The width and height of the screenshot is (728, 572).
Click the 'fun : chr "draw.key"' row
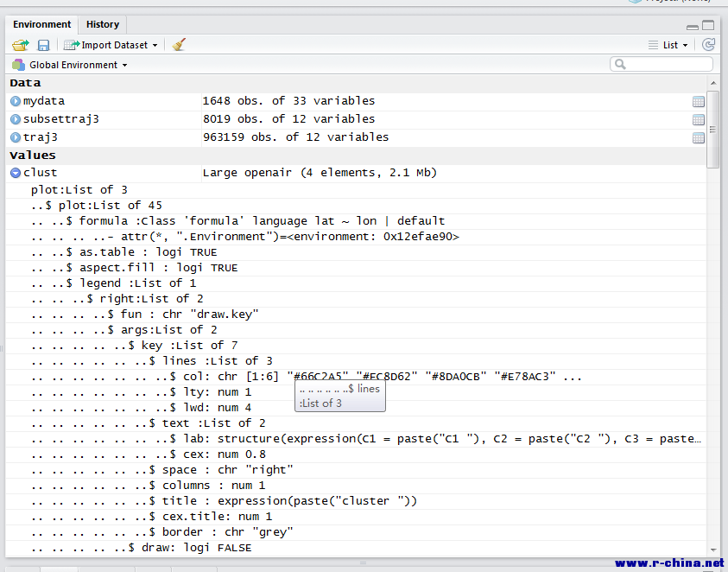(x=356, y=315)
